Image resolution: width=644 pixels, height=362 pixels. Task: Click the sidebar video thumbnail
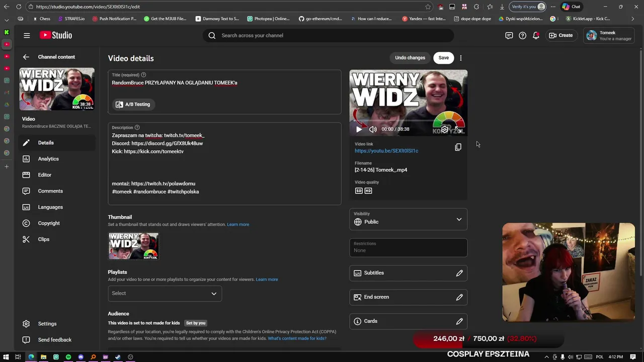pos(57,89)
